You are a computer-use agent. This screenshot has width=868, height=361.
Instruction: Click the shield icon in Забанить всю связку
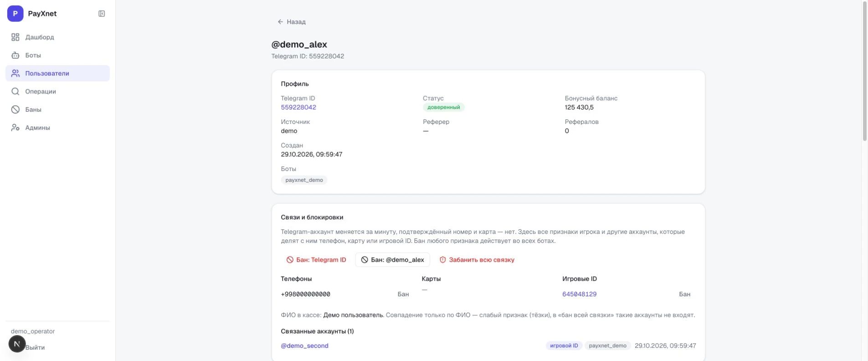pyautogui.click(x=442, y=260)
